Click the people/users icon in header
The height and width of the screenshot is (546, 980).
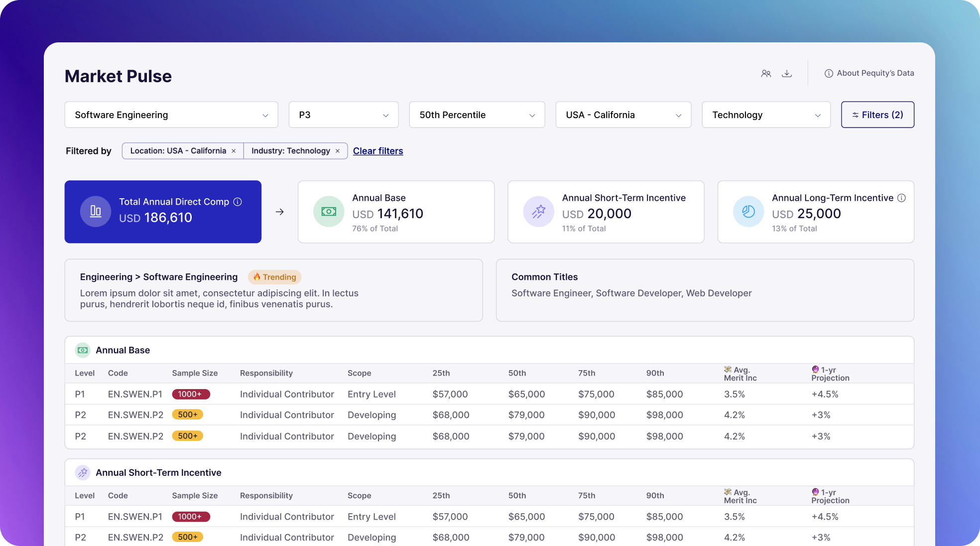click(x=766, y=74)
